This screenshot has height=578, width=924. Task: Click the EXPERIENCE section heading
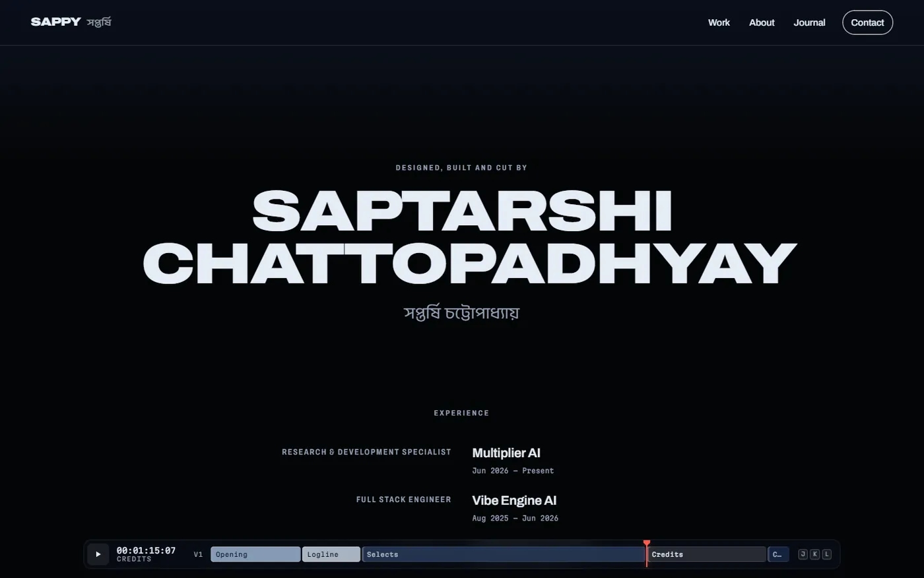461,413
